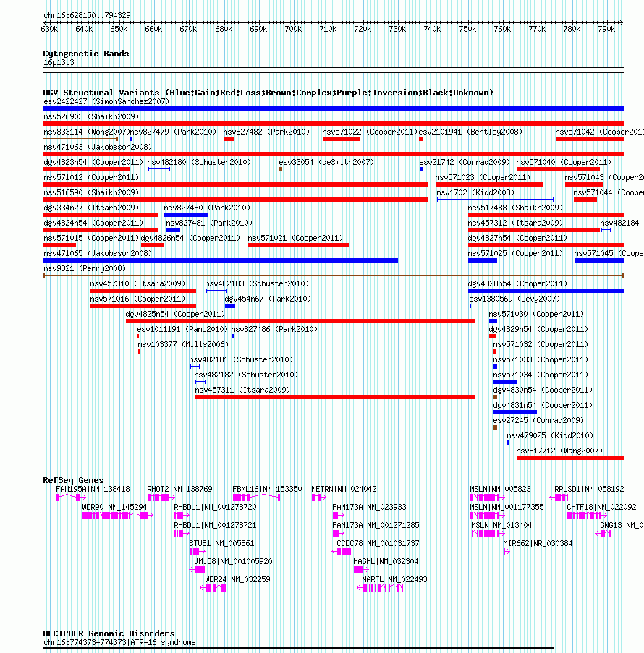The image size is (644, 653).
Task: Click esv27245 (Conrad2009) label
Action: (x=538, y=421)
